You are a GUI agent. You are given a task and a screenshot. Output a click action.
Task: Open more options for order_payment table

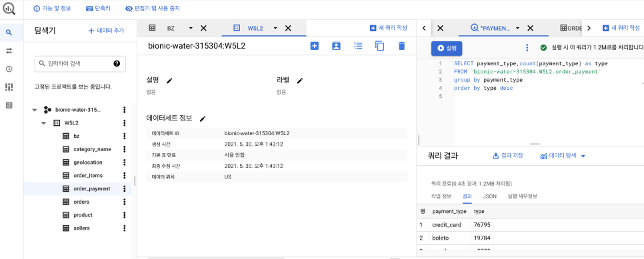point(125,189)
